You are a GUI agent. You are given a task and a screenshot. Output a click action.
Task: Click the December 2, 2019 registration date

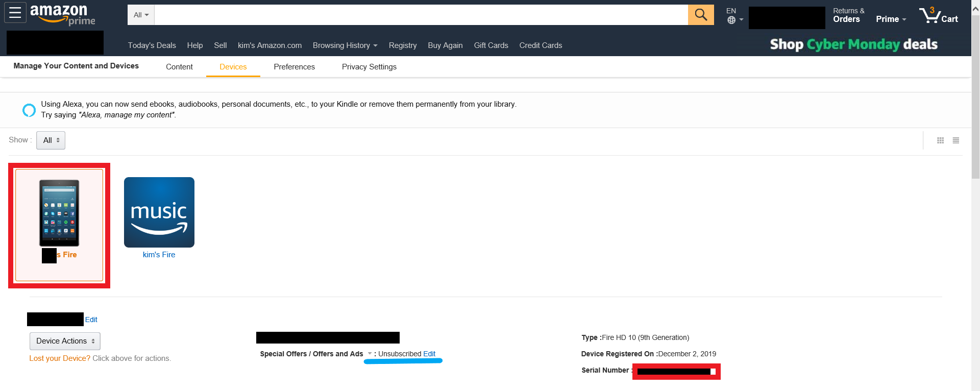point(687,354)
